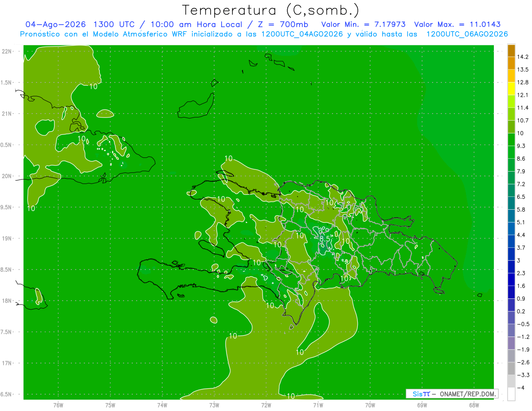Click the 1.5N latitude label

(x=6, y=82)
